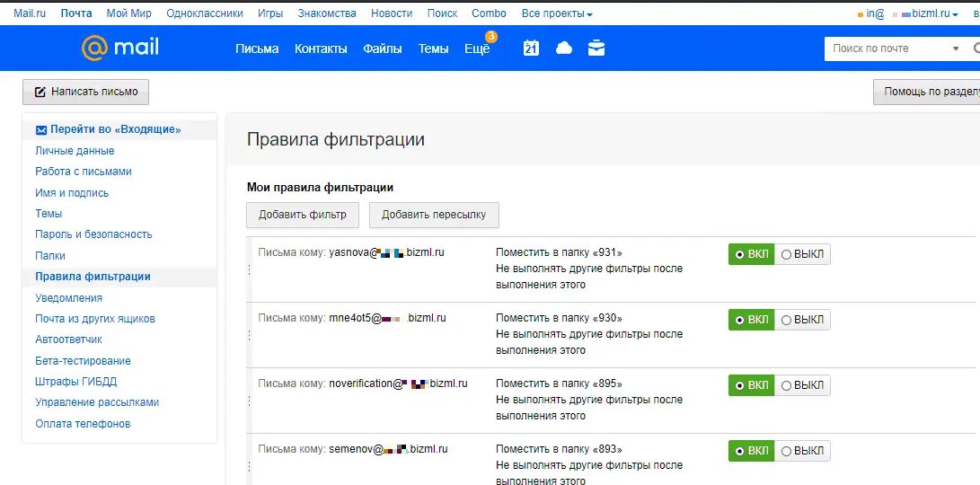This screenshot has height=485, width=980.
Task: Click the @mail logo
Action: (120, 48)
